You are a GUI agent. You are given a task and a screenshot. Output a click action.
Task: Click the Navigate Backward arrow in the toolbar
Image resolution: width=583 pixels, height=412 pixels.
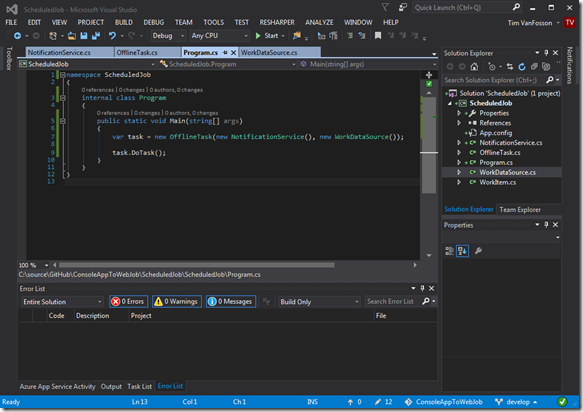(17, 36)
